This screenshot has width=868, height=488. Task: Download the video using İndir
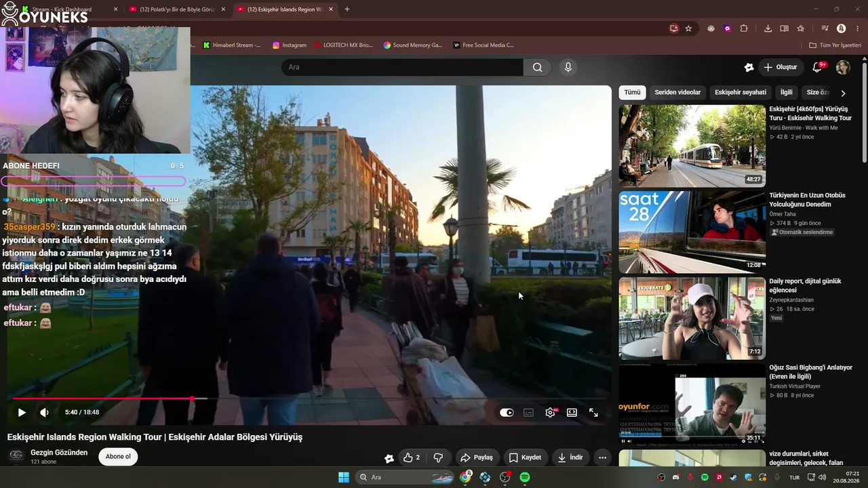pos(570,457)
